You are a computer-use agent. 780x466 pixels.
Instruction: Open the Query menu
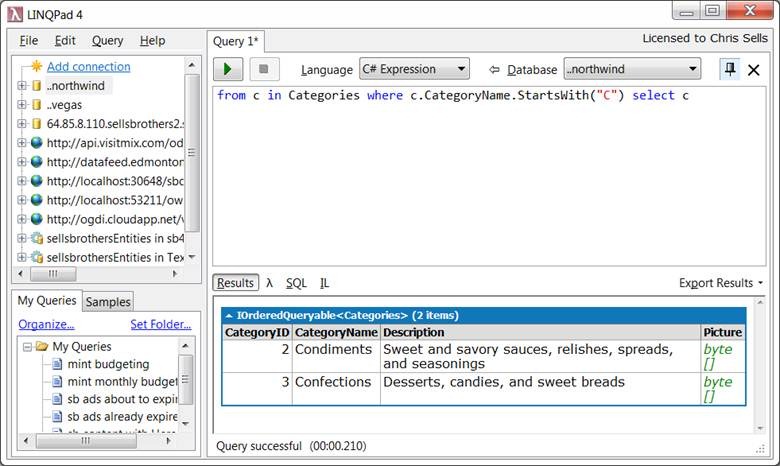click(x=107, y=40)
